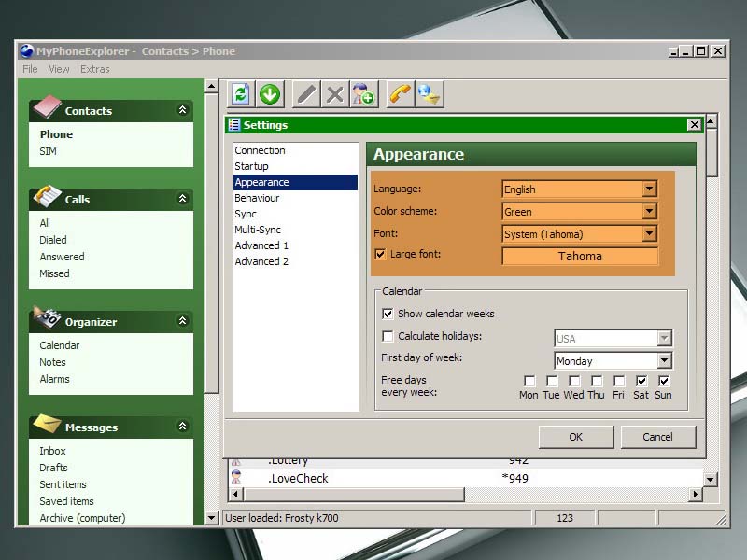
Task: Open the Font dropdown
Action: click(649, 234)
